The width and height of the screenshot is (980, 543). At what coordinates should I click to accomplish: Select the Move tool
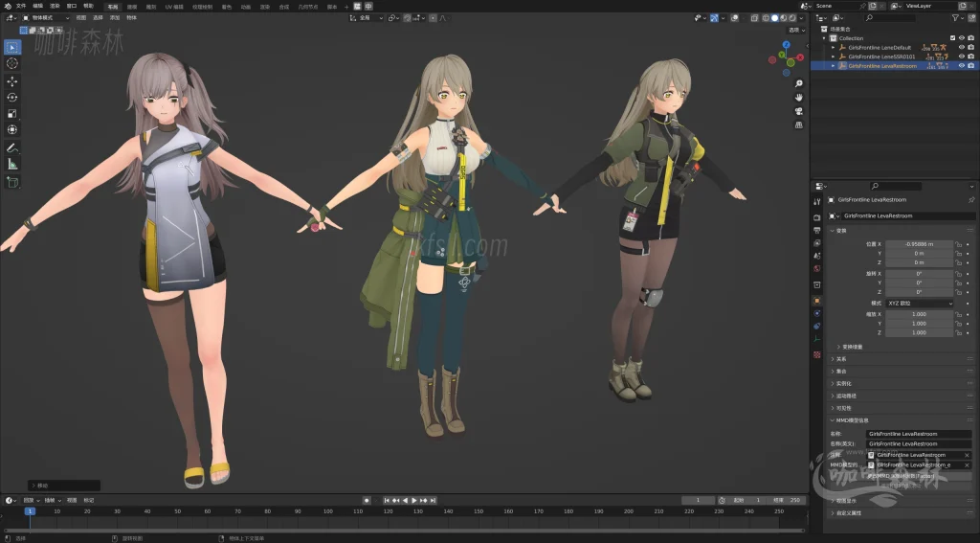coord(11,81)
